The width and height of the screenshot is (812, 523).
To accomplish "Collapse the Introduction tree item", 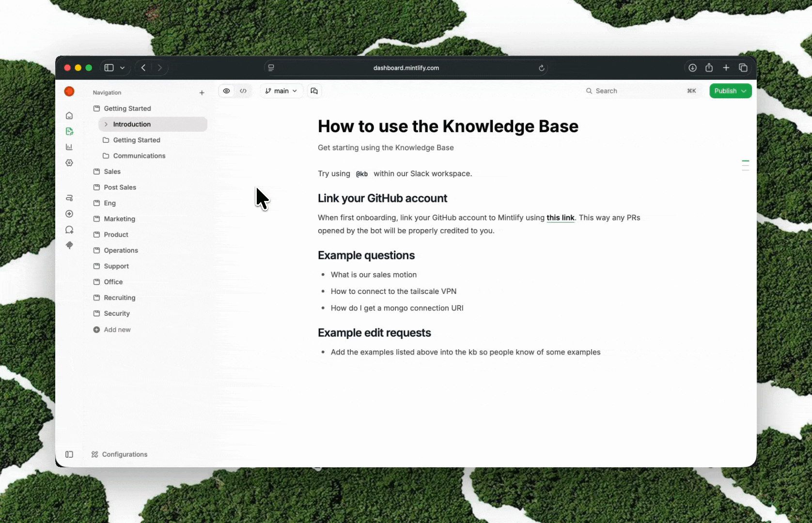I will (106, 124).
